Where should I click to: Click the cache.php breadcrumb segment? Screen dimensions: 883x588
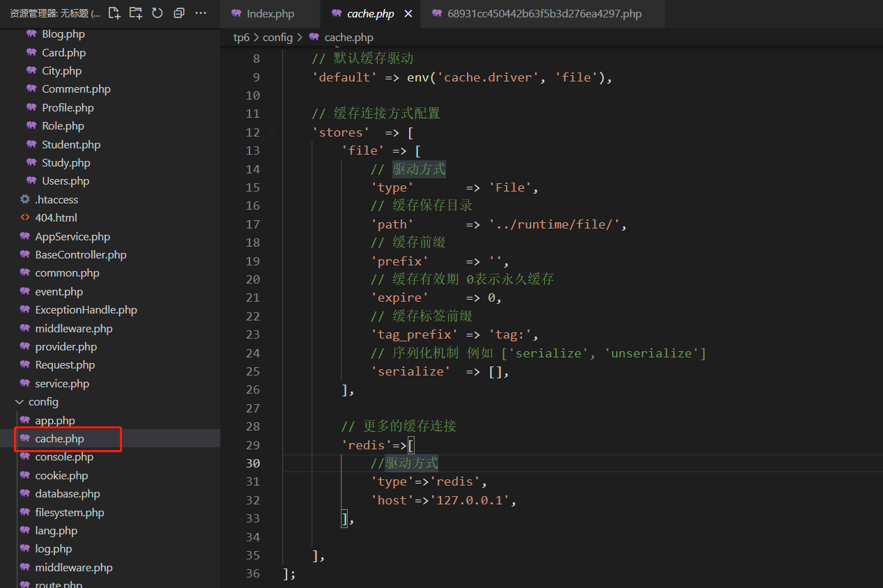coord(348,38)
